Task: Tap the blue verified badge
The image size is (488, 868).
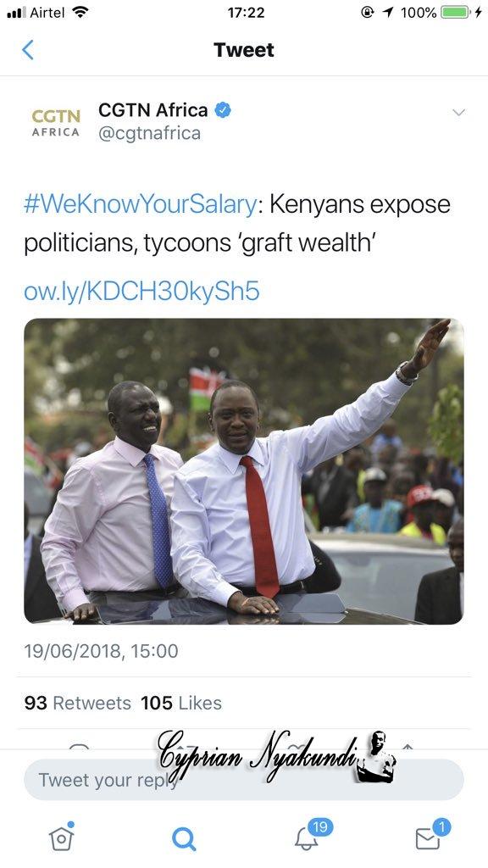Action: [x=223, y=110]
